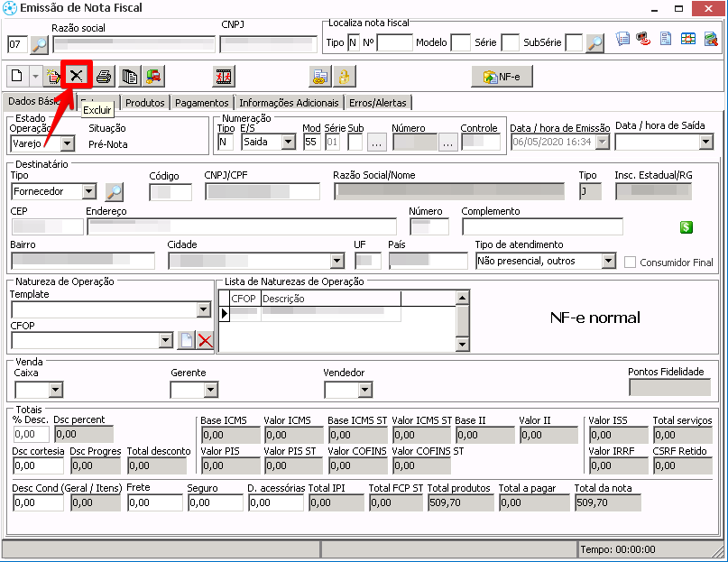
Task: Click the Seguro value field
Action: 216,502
